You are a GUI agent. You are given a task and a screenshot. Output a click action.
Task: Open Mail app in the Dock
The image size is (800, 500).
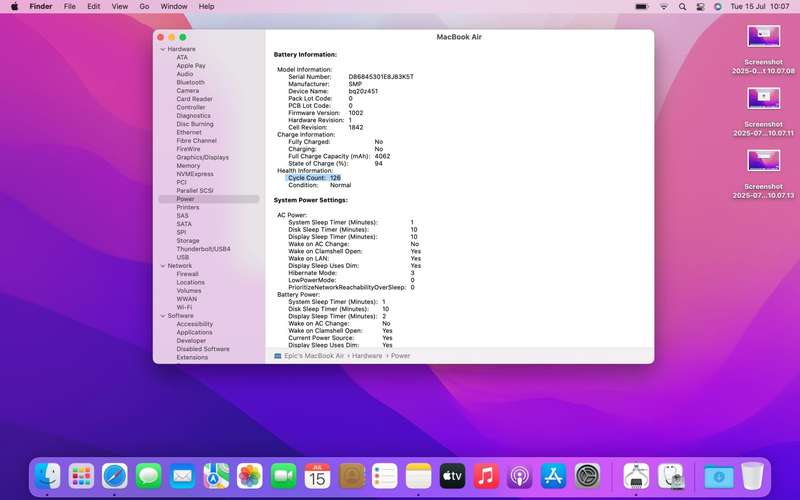point(182,477)
